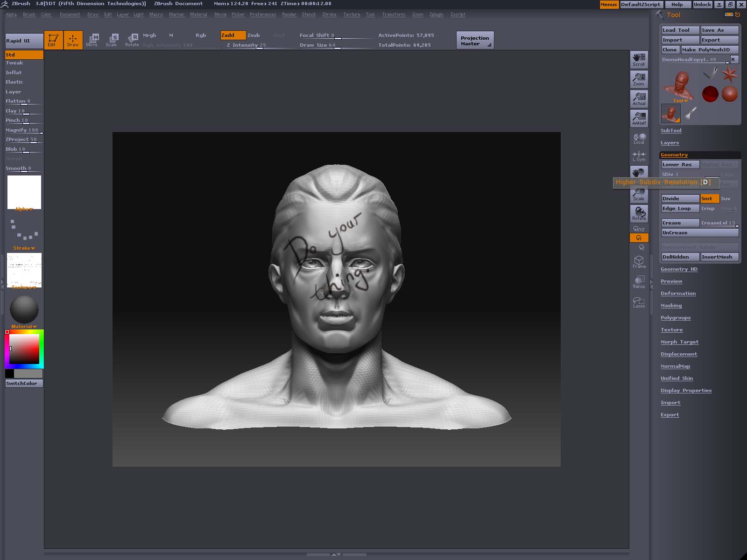The image size is (747, 560).
Task: Select the Scale tool in top toolbar
Action: pyautogui.click(x=111, y=40)
